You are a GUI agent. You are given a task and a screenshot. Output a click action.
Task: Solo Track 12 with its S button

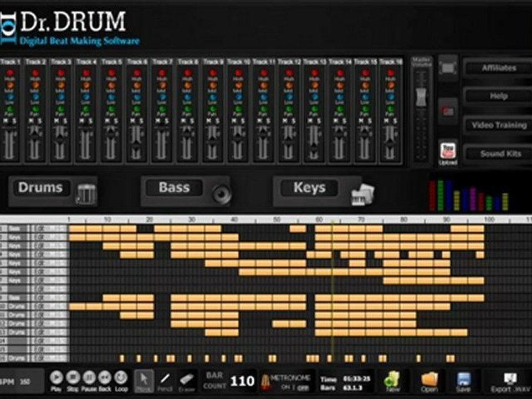click(294, 121)
